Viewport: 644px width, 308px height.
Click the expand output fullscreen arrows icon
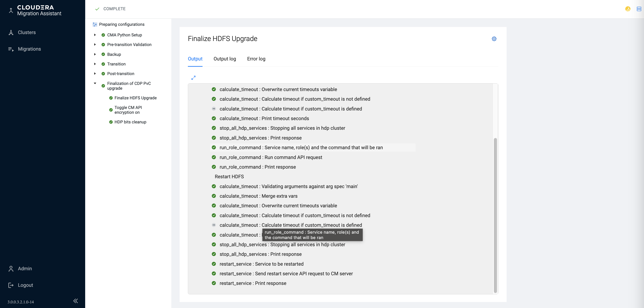(x=193, y=78)
